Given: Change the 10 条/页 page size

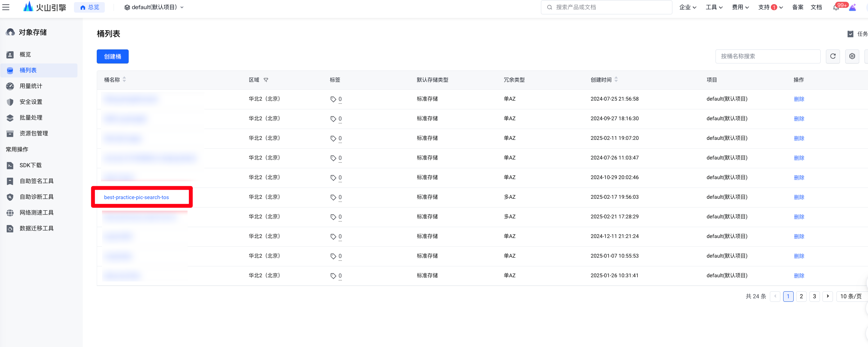Looking at the screenshot, I should click(852, 296).
